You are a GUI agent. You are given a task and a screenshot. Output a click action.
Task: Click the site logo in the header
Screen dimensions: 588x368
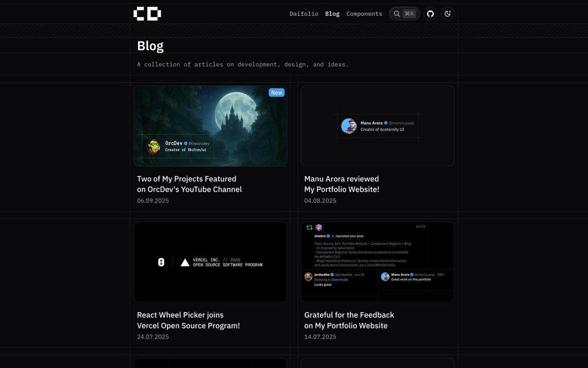coord(147,14)
